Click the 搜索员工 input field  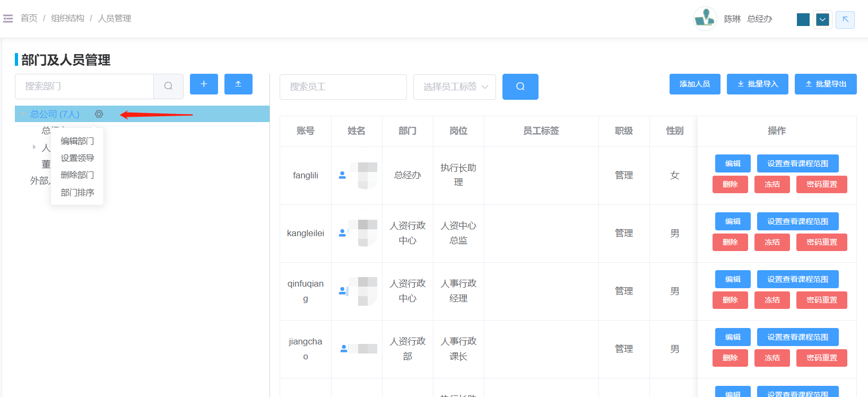pyautogui.click(x=343, y=87)
